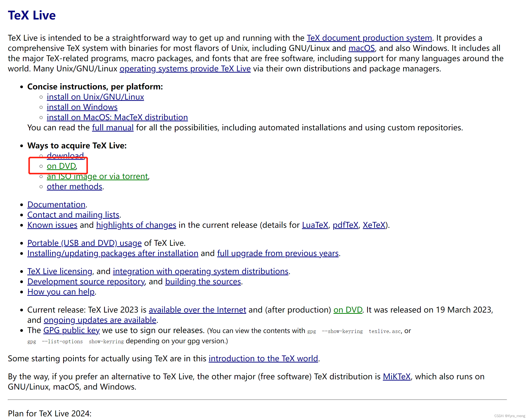The height and width of the screenshot is (420, 529).
Task: Click the macOS link
Action: click(362, 48)
